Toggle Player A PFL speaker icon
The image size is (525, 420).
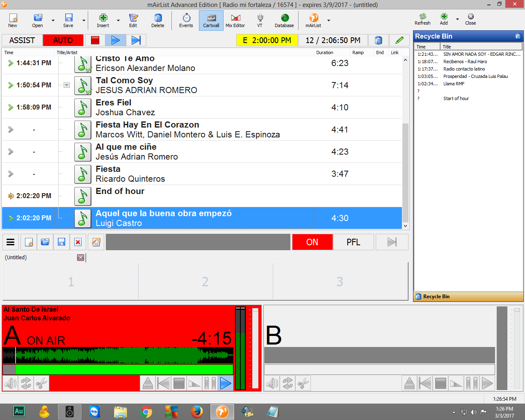10,383
